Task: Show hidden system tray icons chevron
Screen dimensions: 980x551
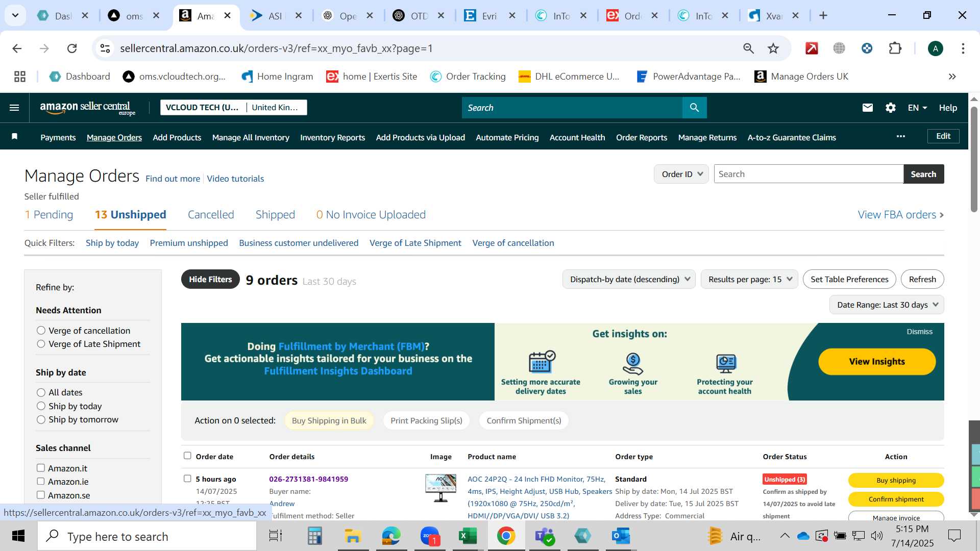Action: click(x=785, y=536)
